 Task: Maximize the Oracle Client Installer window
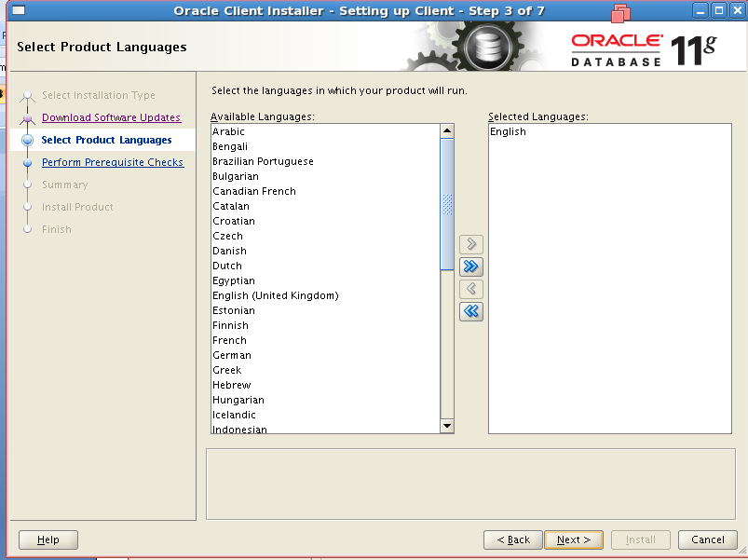719,10
